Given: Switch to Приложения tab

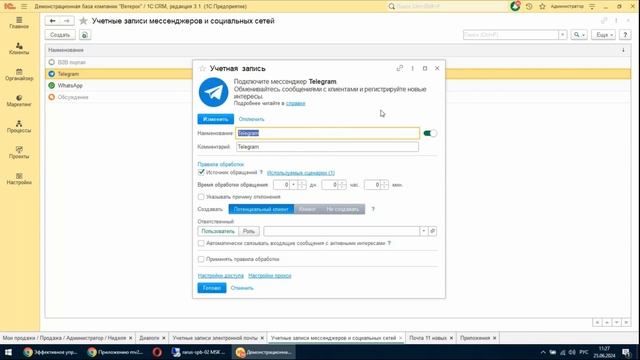Looking at the screenshot, I should click(x=475, y=338).
